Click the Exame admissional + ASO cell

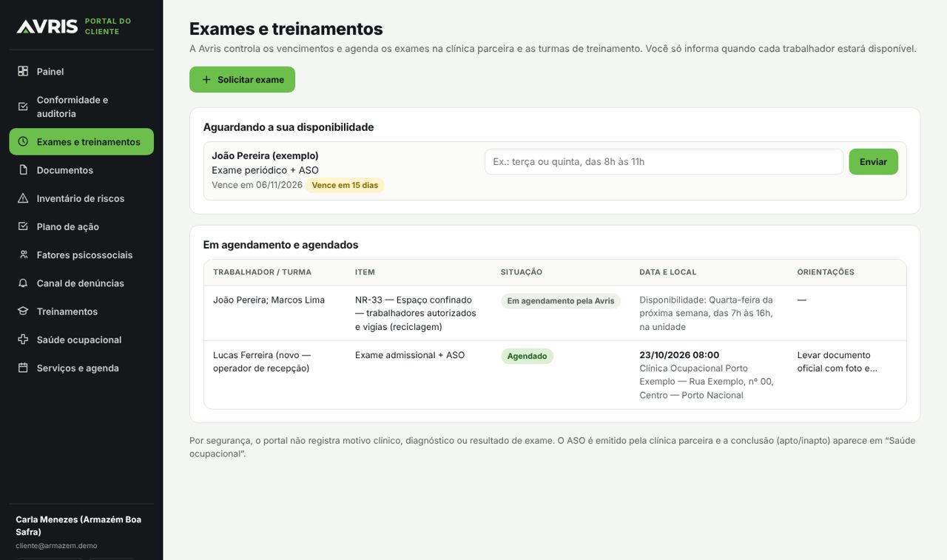click(410, 355)
